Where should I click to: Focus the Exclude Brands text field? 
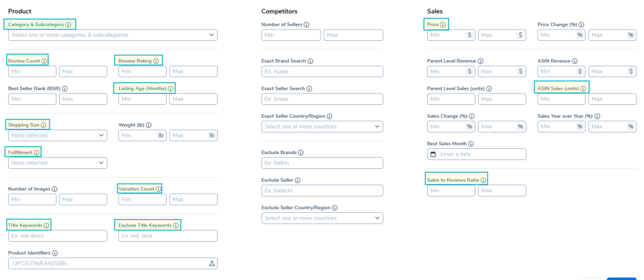tap(322, 163)
